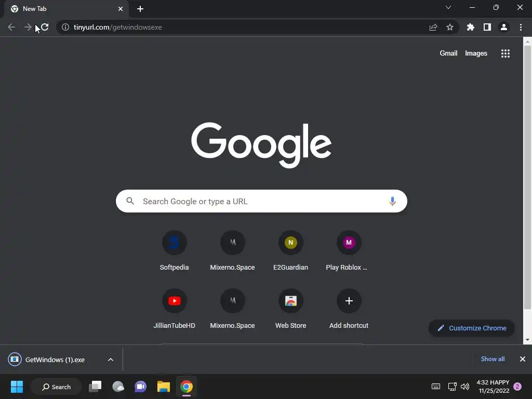Open first-row Mixerno.Space shortcut

tap(232, 251)
